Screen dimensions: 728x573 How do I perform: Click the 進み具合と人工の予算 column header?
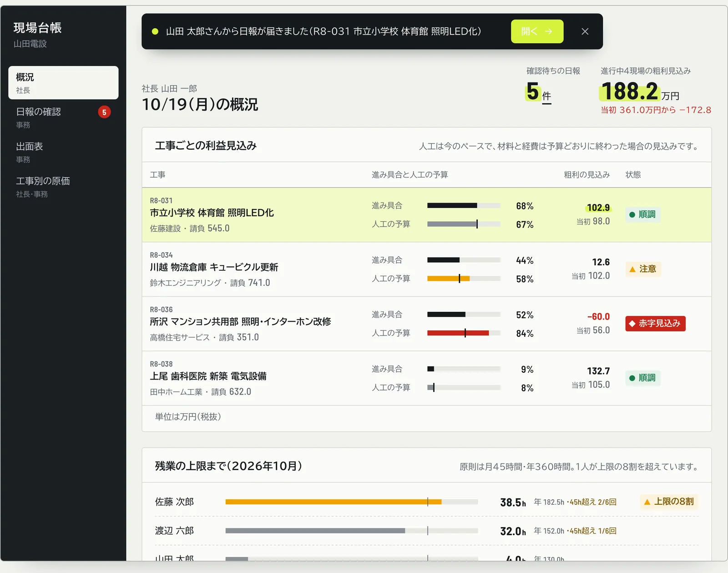(x=409, y=175)
